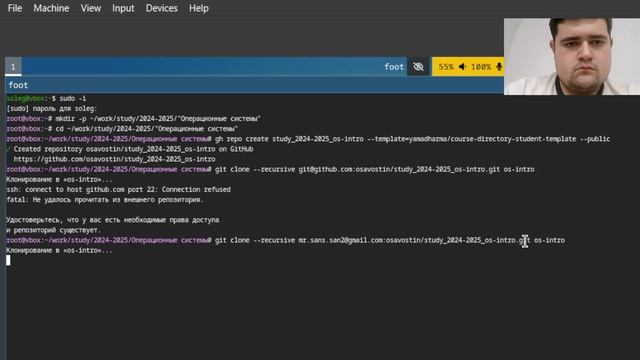Viewport: 640px width, 360px height.
Task: Click the 100% microphone level indicator
Action: pyautogui.click(x=481, y=67)
